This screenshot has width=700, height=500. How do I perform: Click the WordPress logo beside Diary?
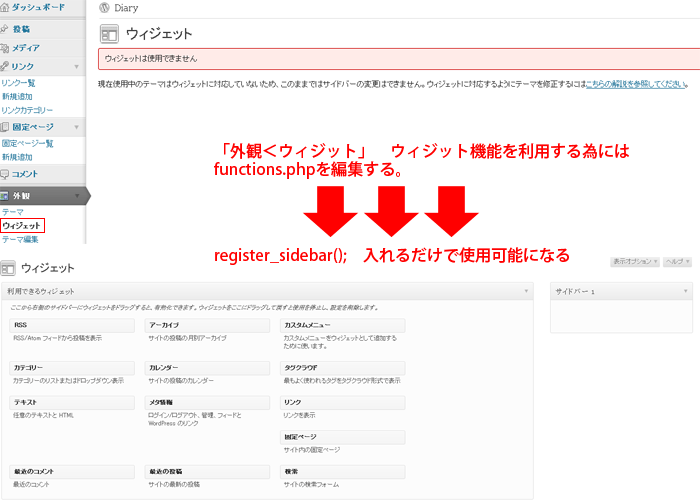104,7
